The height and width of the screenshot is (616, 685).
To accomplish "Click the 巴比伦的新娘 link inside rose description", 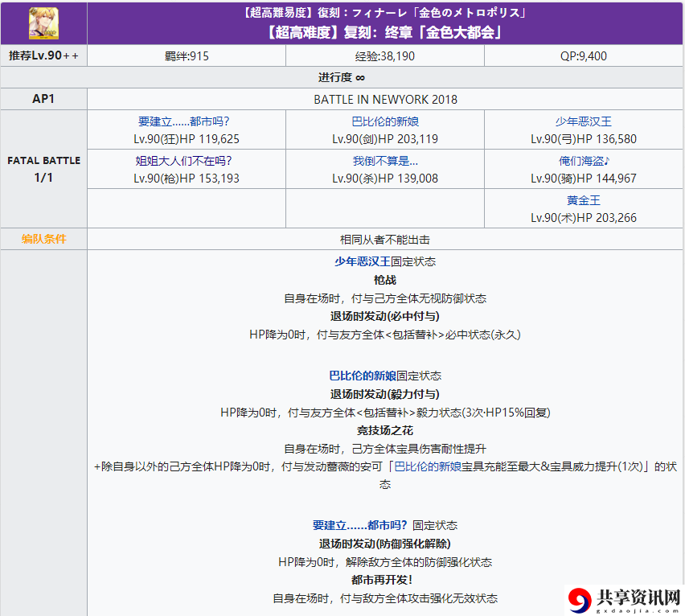I will 428,466.
